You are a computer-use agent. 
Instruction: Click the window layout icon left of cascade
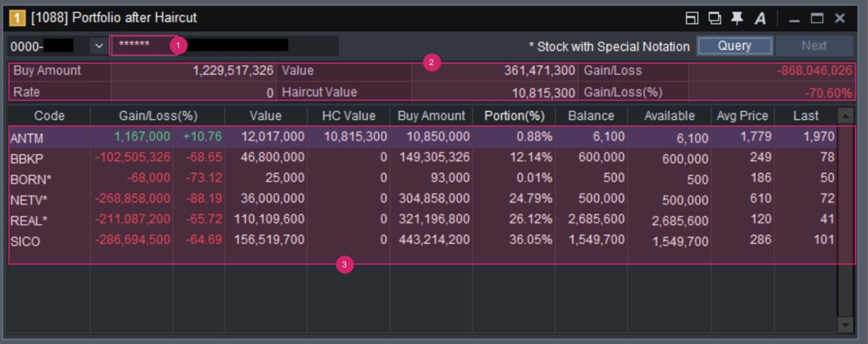click(692, 18)
